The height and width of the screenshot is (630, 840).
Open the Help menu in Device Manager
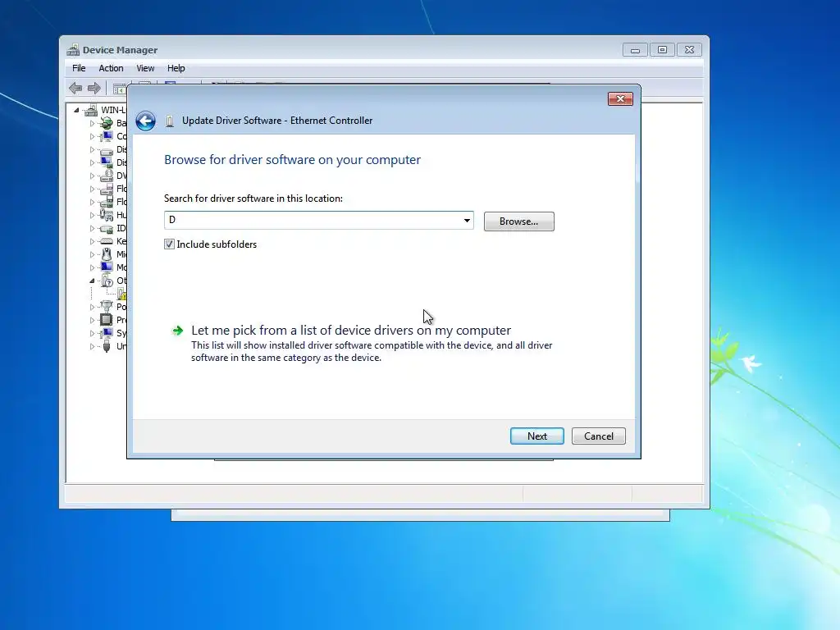[x=176, y=68]
